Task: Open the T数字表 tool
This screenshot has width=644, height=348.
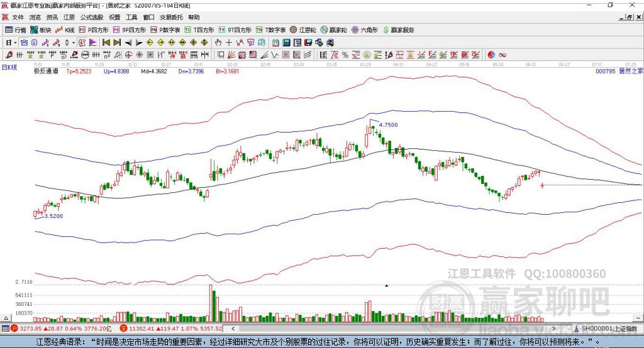Action: tap(270, 30)
